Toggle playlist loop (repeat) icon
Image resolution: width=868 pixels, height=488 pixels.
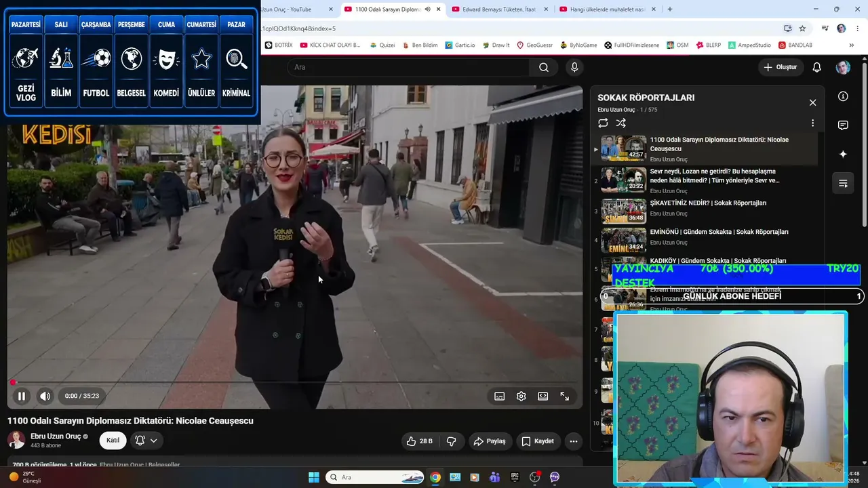tap(603, 123)
